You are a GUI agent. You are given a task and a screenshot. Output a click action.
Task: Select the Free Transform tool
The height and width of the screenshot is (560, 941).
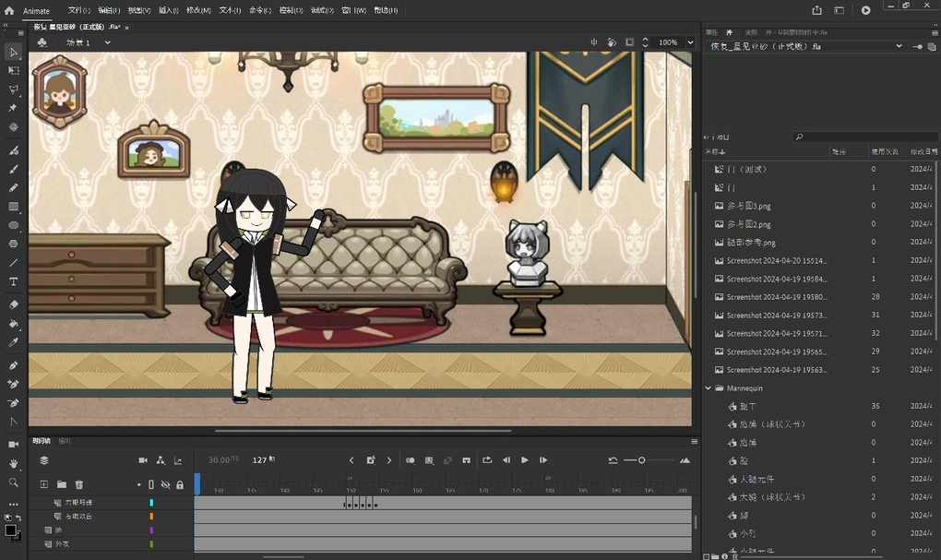point(13,71)
